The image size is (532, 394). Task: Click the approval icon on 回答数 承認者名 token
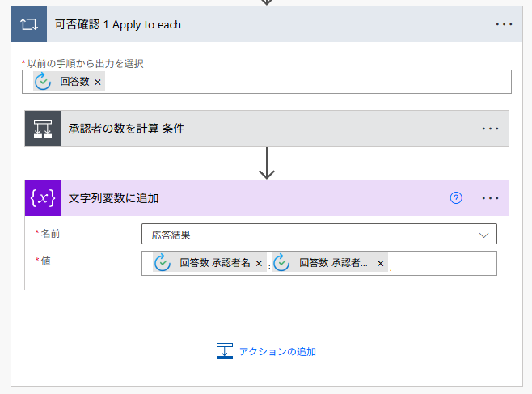(x=163, y=263)
